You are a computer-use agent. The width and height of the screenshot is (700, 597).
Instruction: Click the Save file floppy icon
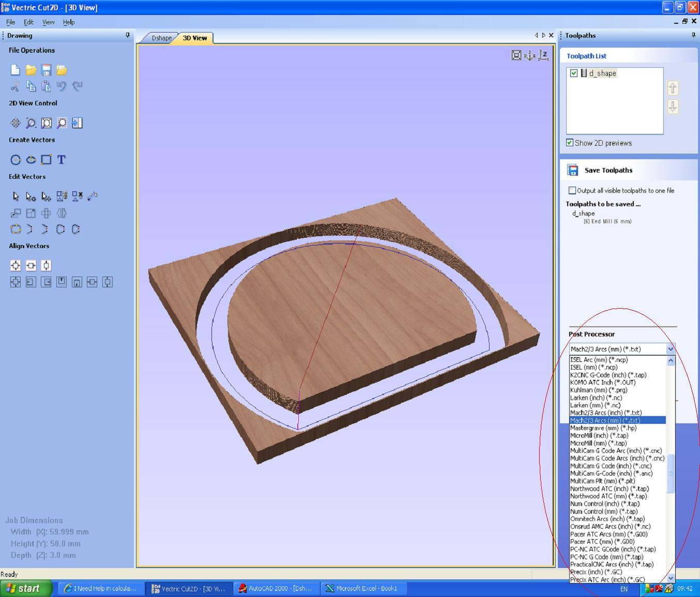(46, 70)
